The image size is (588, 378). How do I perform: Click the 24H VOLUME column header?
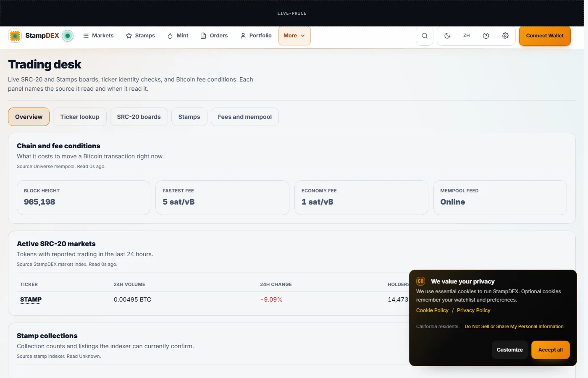(129, 284)
